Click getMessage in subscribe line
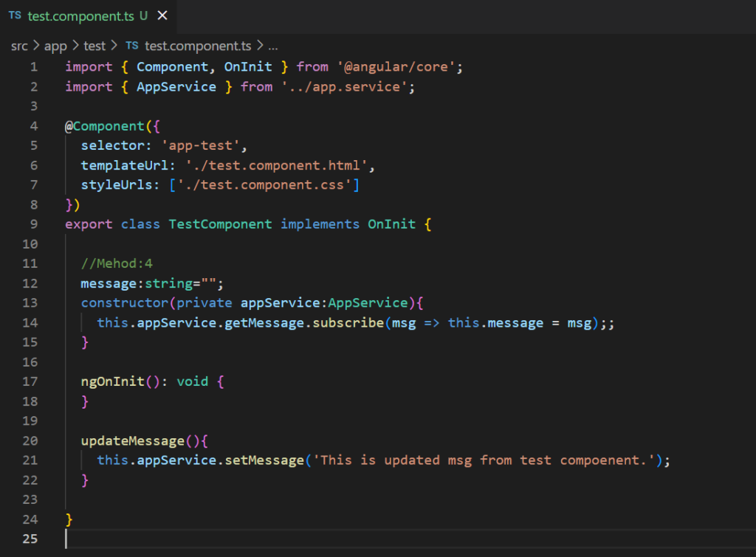This screenshot has height=557, width=756. (x=264, y=323)
